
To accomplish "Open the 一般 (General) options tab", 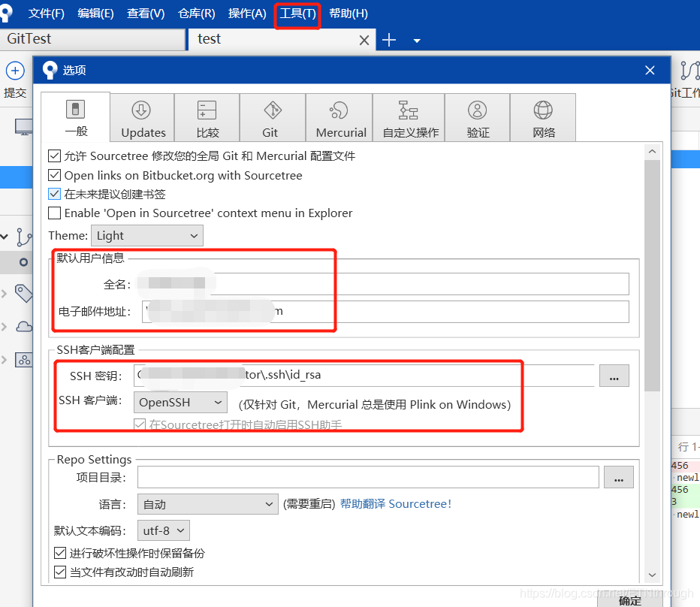I will (x=75, y=117).
